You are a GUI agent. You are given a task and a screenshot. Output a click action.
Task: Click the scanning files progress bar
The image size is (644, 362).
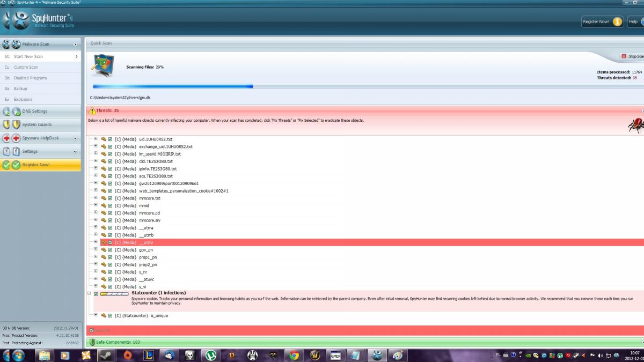[368, 86]
